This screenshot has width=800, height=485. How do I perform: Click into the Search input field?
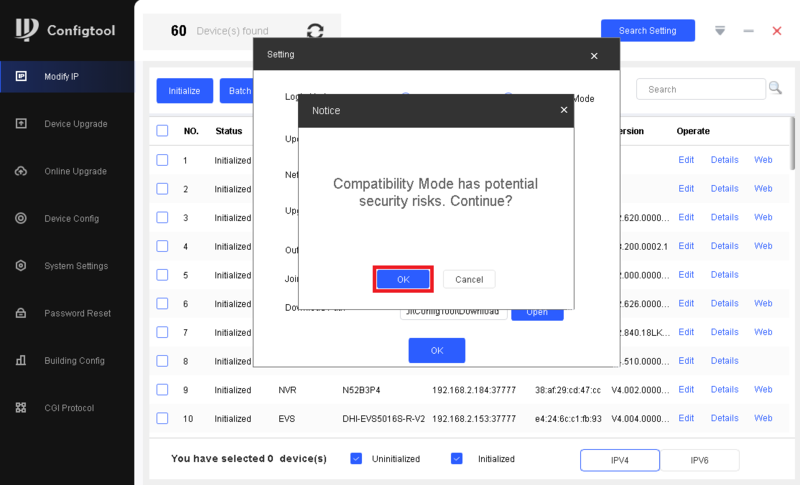point(701,89)
